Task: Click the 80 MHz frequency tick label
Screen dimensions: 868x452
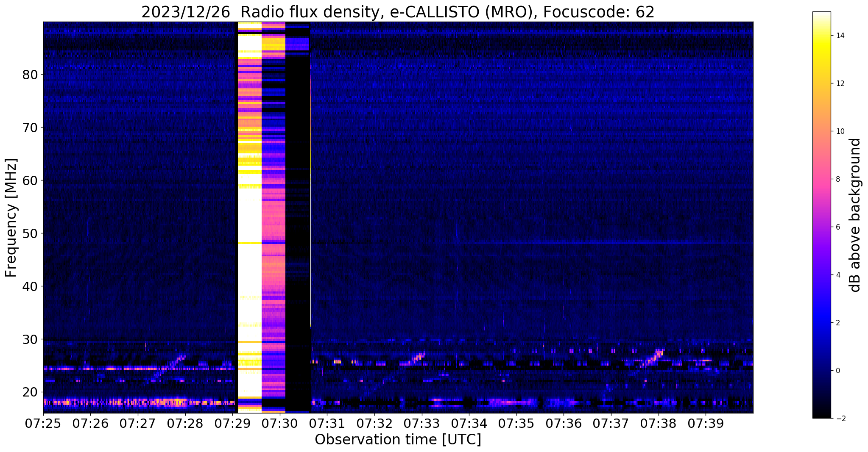Action: (x=30, y=75)
